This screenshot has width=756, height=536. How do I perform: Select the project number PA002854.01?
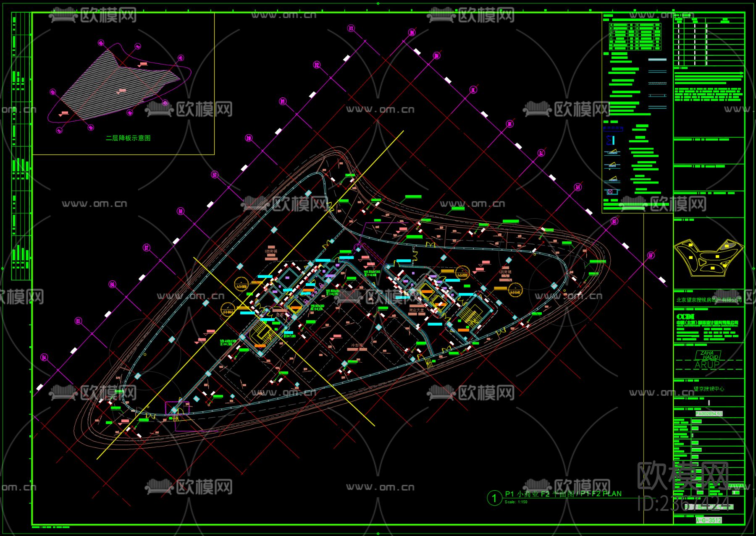[708, 413]
